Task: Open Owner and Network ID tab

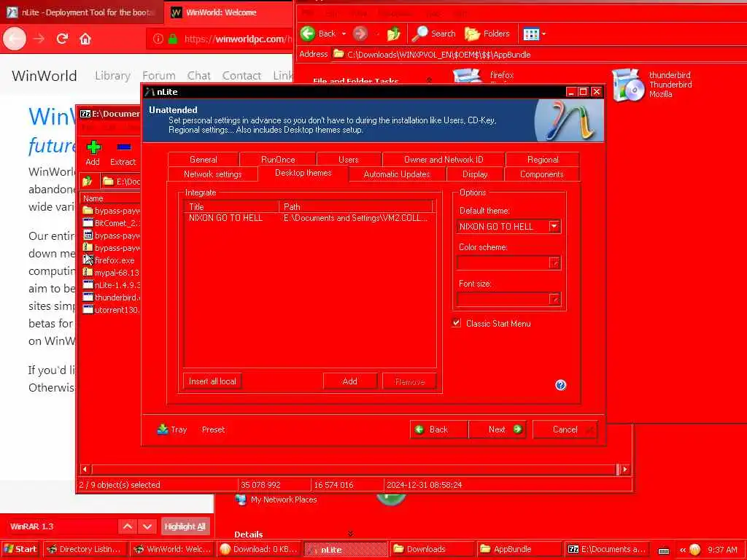Action: 443,159
